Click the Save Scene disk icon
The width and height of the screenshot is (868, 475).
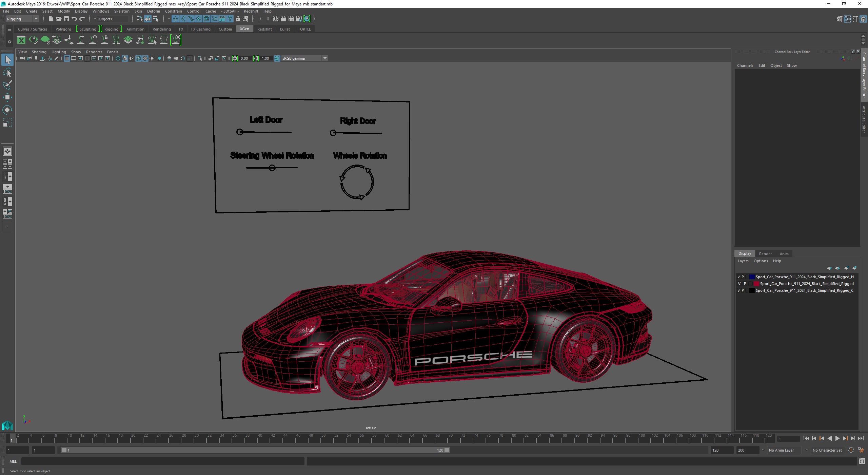pos(66,19)
